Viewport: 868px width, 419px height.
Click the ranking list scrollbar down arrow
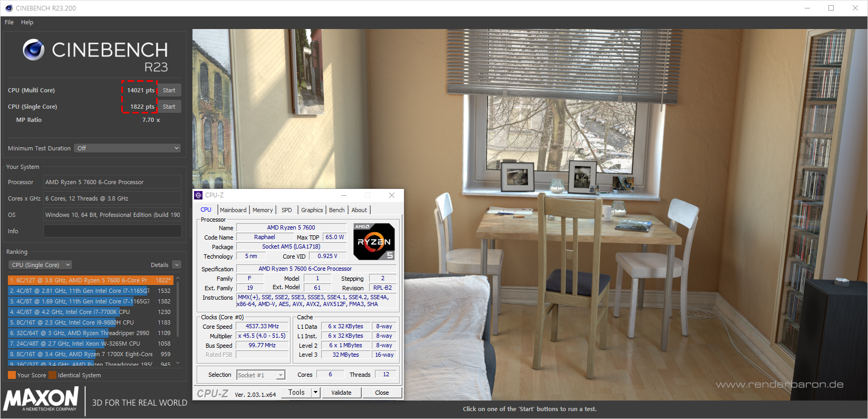(x=178, y=363)
